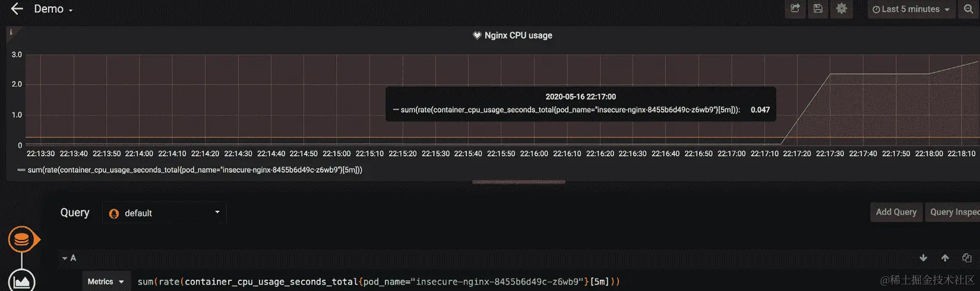Click the 22:13:30 x-axis time label

pos(40,154)
